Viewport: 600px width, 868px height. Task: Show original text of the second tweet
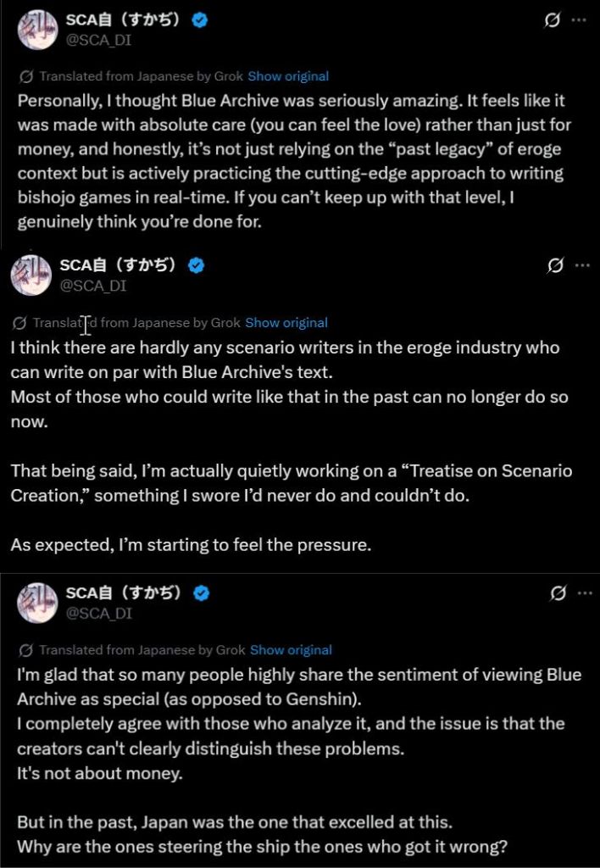coord(286,322)
